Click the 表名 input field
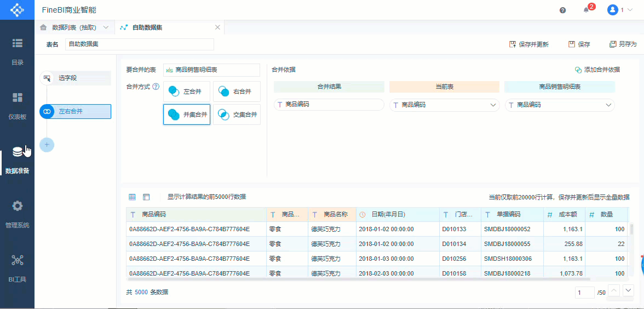This screenshot has height=309, width=644. [140, 44]
